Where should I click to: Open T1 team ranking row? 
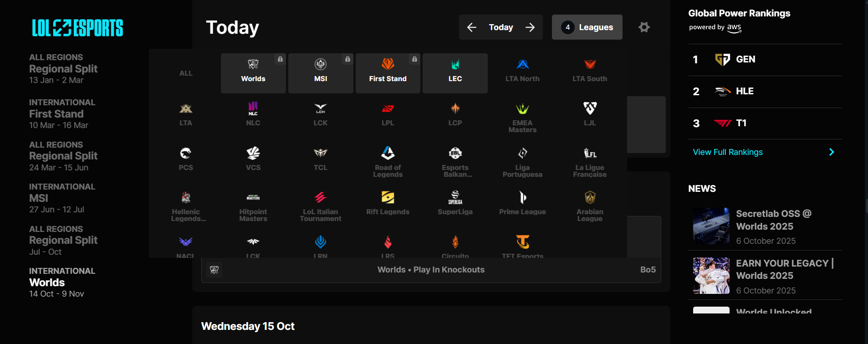(x=765, y=123)
